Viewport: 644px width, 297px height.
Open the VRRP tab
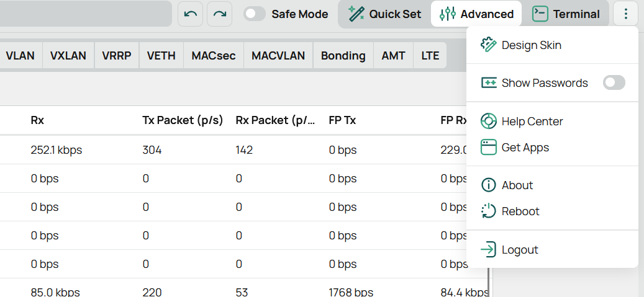(117, 55)
